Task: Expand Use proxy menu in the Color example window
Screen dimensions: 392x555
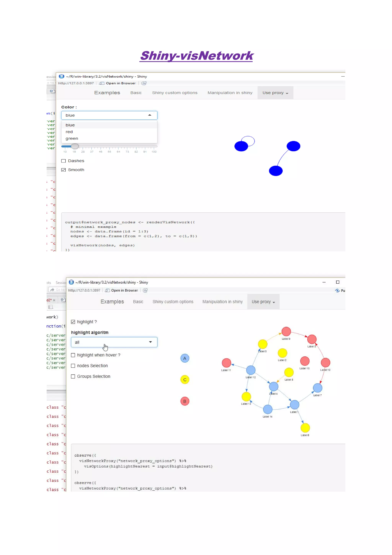Action: (275, 93)
